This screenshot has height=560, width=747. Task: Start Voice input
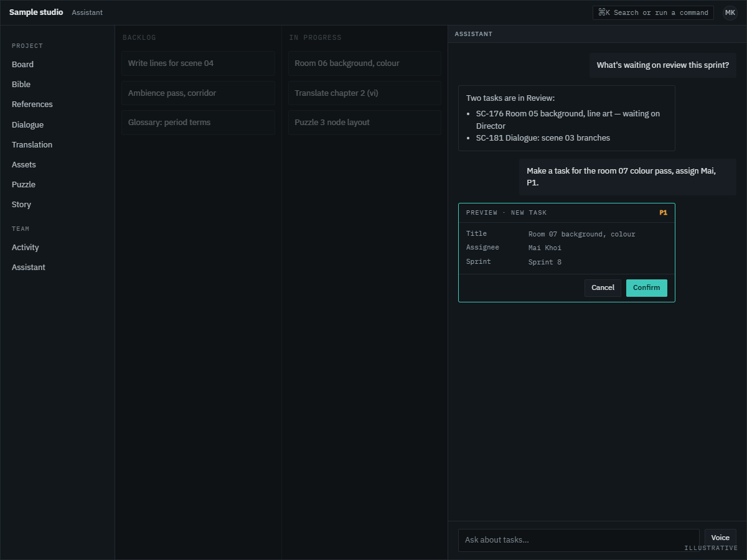pyautogui.click(x=720, y=538)
